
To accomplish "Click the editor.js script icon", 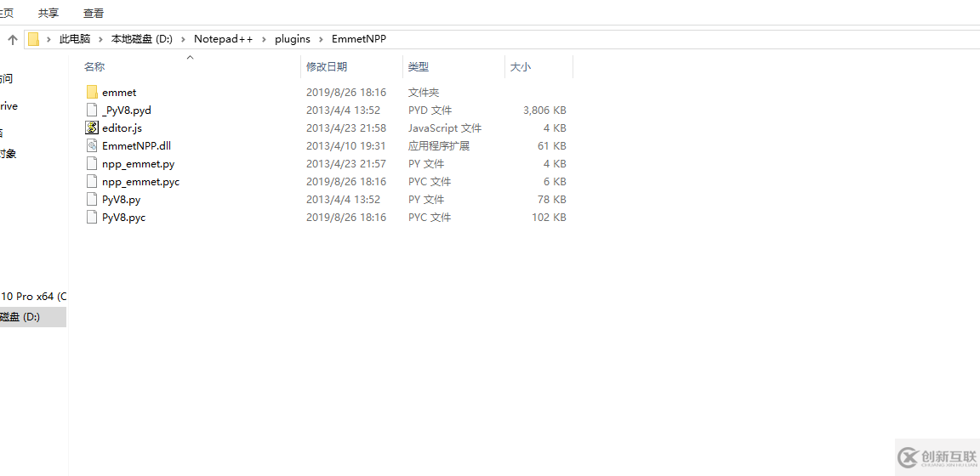I will (x=92, y=128).
